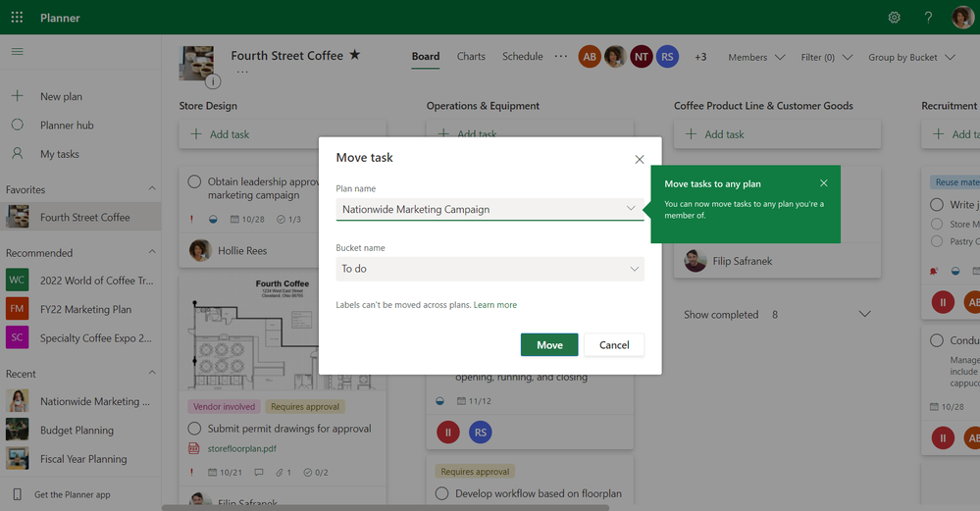This screenshot has height=511, width=980.
Task: Complete the Condu task in Recruitment
Action: (936, 340)
